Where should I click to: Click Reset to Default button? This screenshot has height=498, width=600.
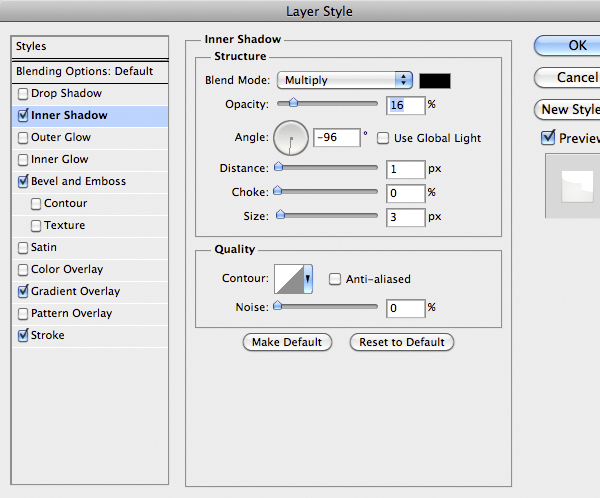402,342
